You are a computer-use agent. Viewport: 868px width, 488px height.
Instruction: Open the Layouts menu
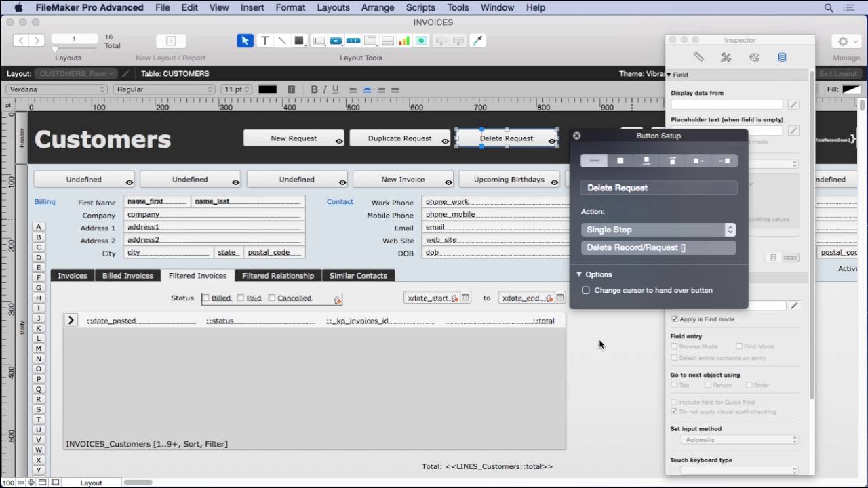(333, 7)
